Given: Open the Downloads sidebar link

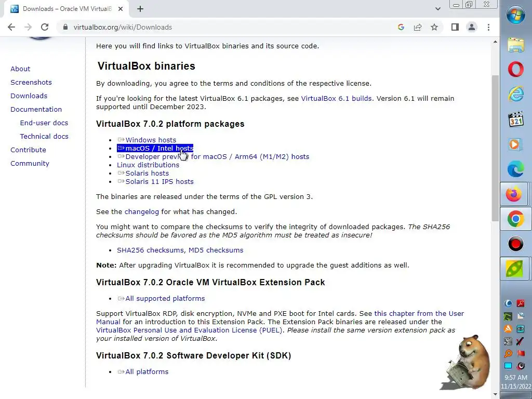Looking at the screenshot, I should click(29, 96).
